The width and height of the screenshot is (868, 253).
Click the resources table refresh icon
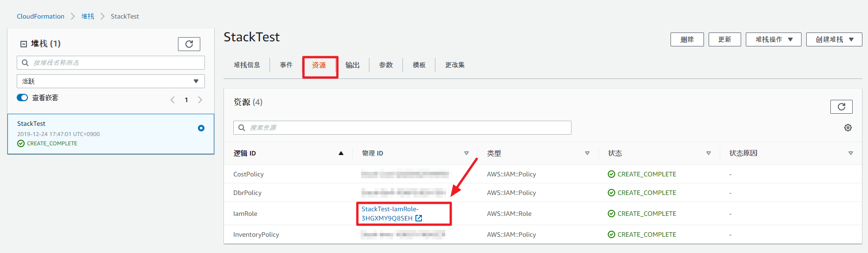841,107
